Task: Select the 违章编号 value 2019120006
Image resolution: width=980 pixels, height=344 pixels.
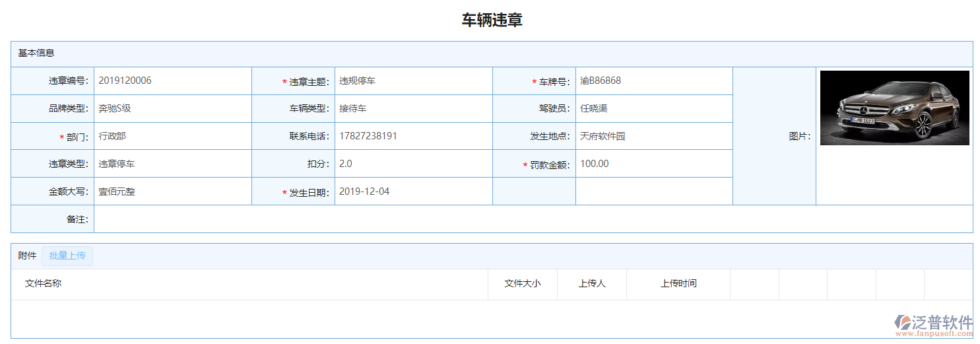Action: pyautogui.click(x=125, y=81)
